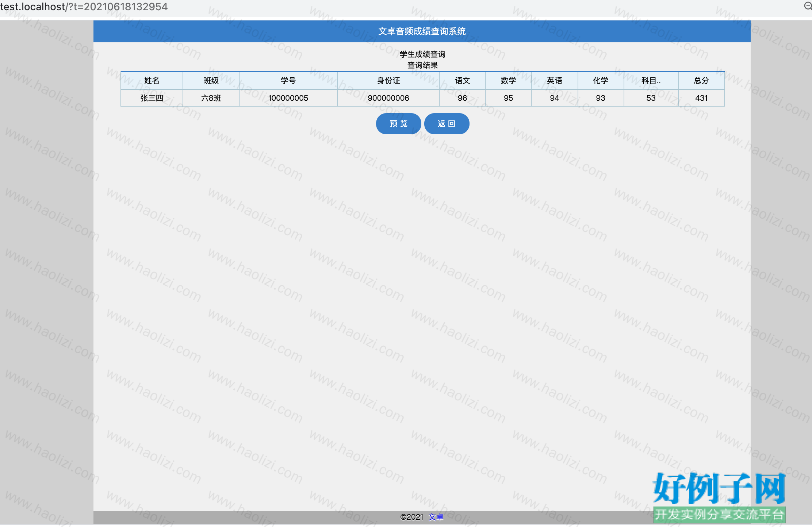Click the 化学 column header

[601, 81]
